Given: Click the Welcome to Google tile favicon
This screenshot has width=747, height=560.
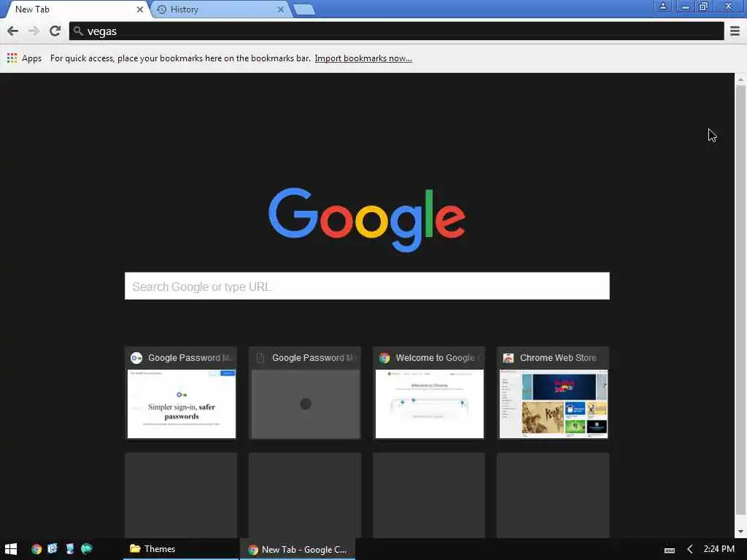Looking at the screenshot, I should (x=384, y=358).
